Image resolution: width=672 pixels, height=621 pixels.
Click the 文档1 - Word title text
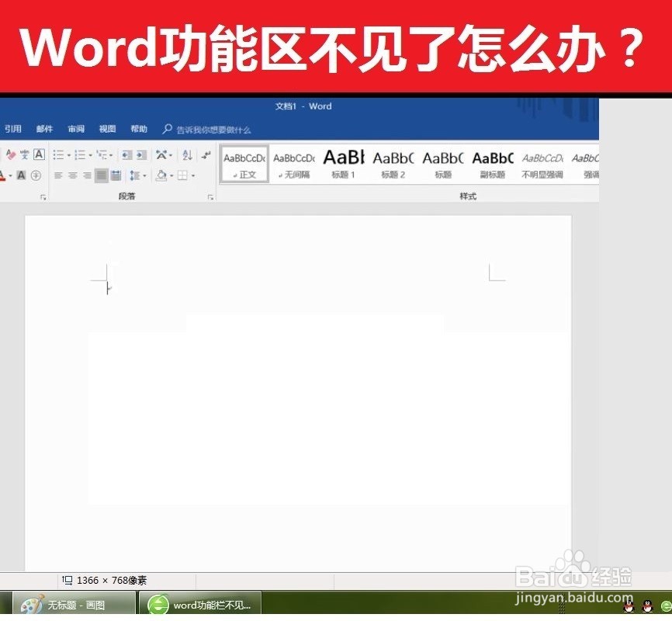click(x=303, y=106)
